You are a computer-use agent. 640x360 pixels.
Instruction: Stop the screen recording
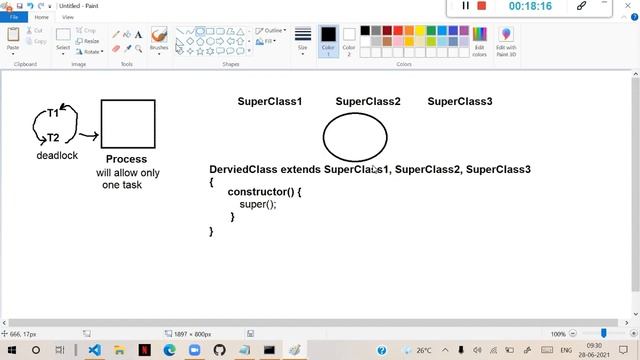point(482,6)
